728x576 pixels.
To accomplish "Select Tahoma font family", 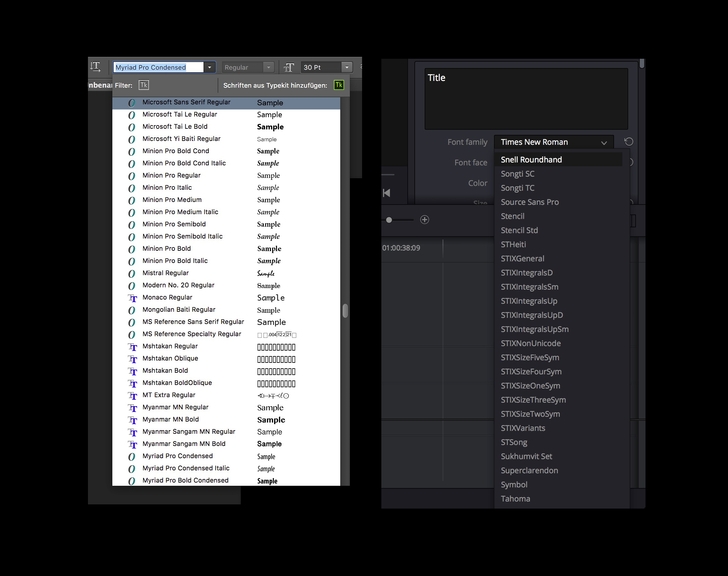I will click(559, 499).
